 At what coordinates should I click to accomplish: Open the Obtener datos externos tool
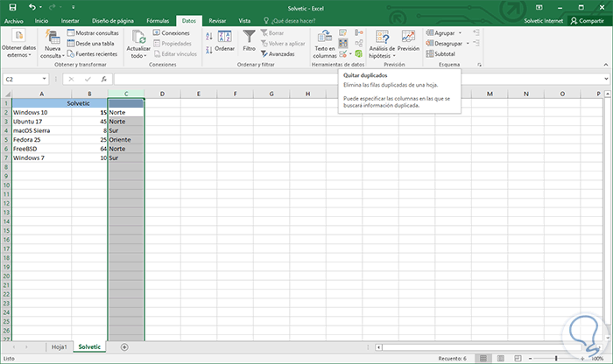coord(18,44)
